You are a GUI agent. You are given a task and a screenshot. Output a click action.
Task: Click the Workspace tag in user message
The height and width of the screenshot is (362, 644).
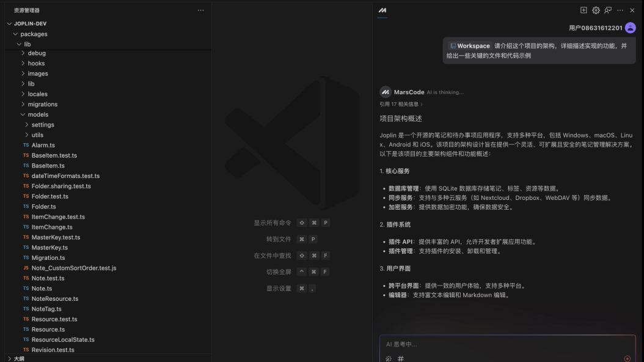click(470, 46)
